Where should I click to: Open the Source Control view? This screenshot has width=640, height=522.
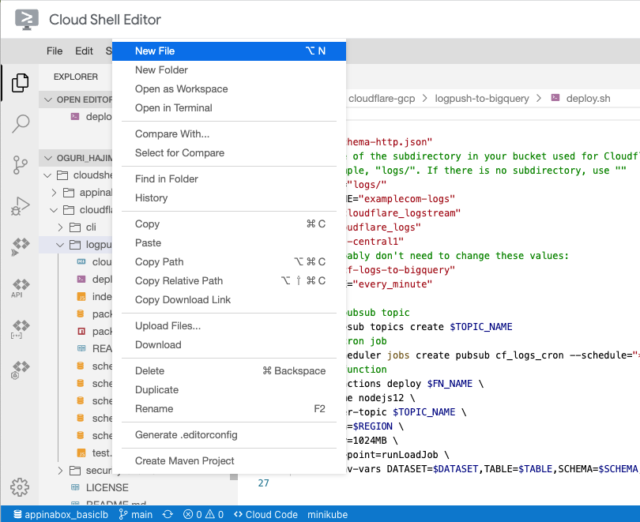(x=20, y=165)
